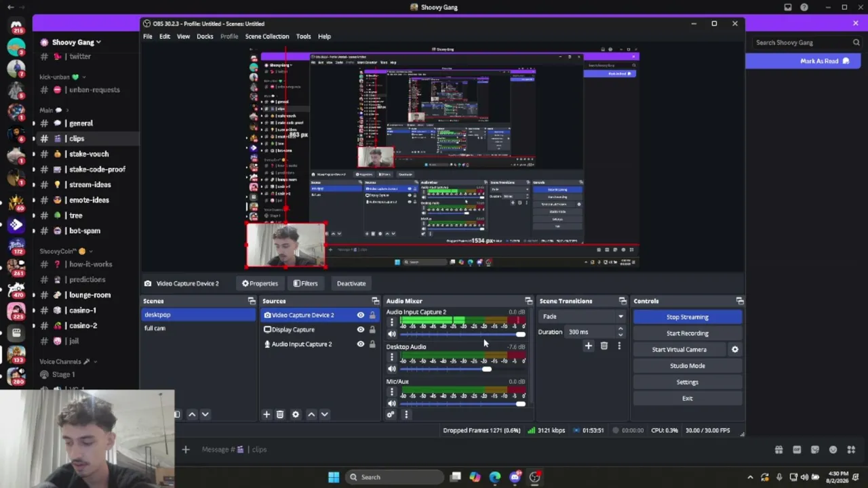The width and height of the screenshot is (868, 488).
Task: Move the selected source down
Action: coord(325,414)
